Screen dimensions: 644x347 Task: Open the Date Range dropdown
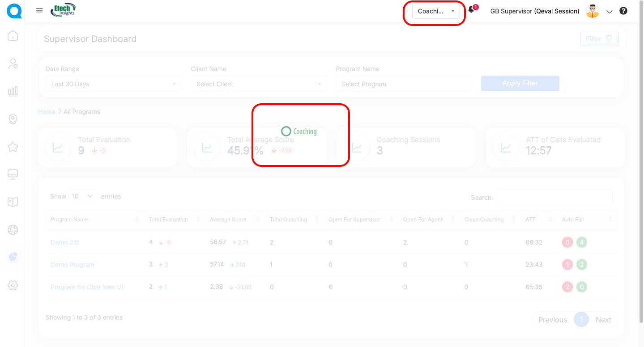113,84
